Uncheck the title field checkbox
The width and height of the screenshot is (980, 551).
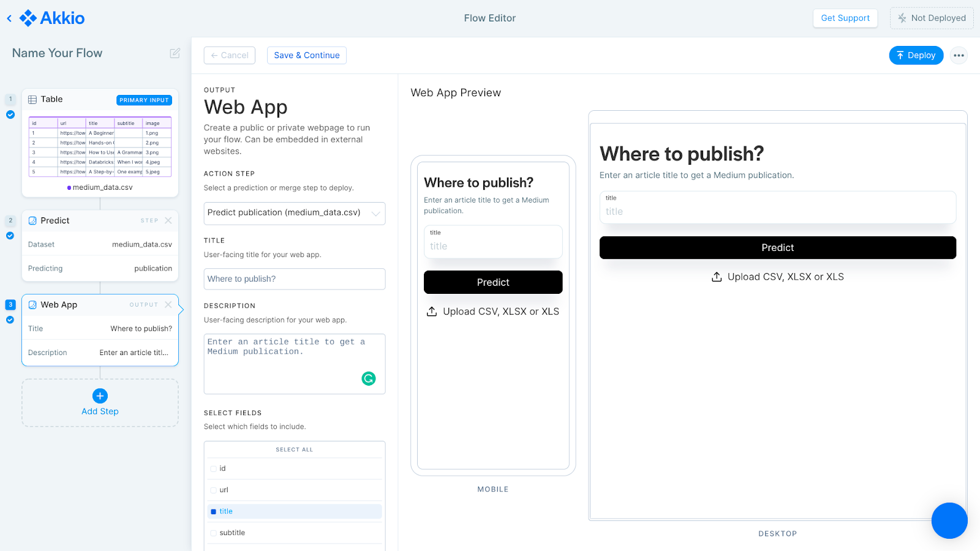tap(213, 511)
